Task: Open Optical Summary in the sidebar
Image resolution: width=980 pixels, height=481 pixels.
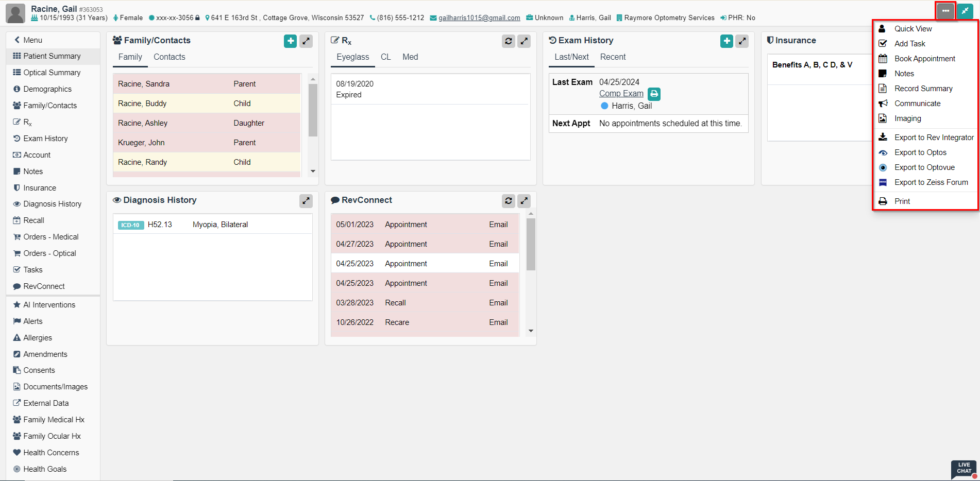Action: coord(52,73)
